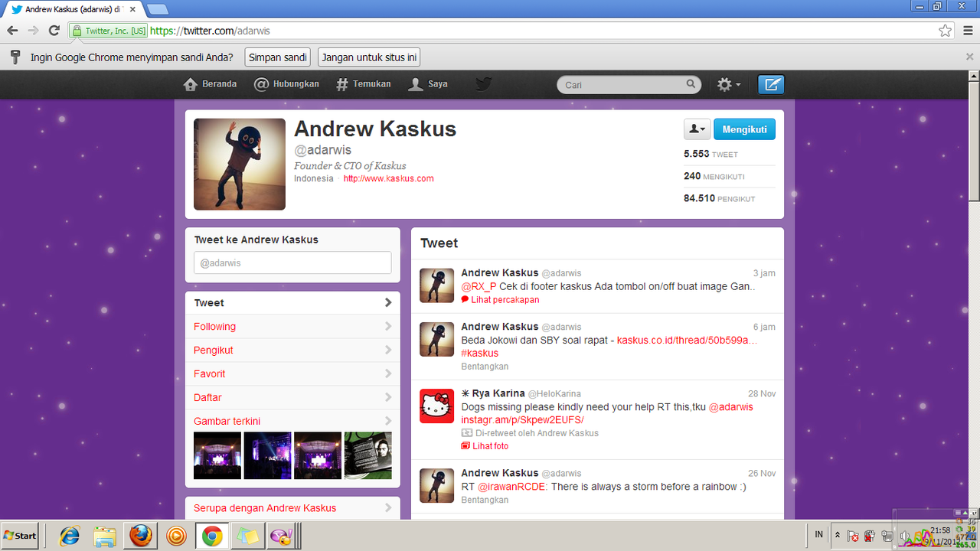Open the kaskus.com website link
Screen dimensions: 980x551
pyautogui.click(x=388, y=178)
